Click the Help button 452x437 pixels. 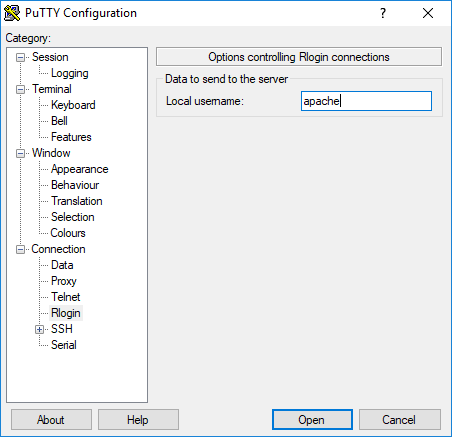click(x=138, y=420)
